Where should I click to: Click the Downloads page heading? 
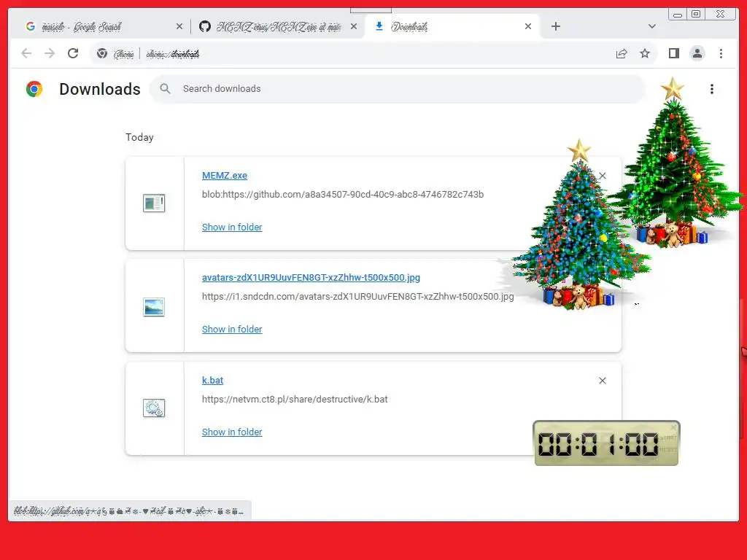pyautogui.click(x=100, y=89)
